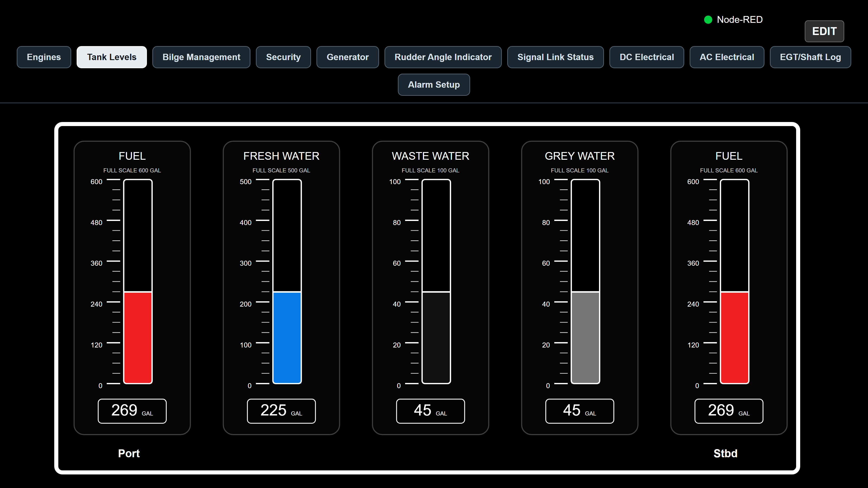
Task: Switch to AC Electrical tab
Action: click(x=726, y=57)
